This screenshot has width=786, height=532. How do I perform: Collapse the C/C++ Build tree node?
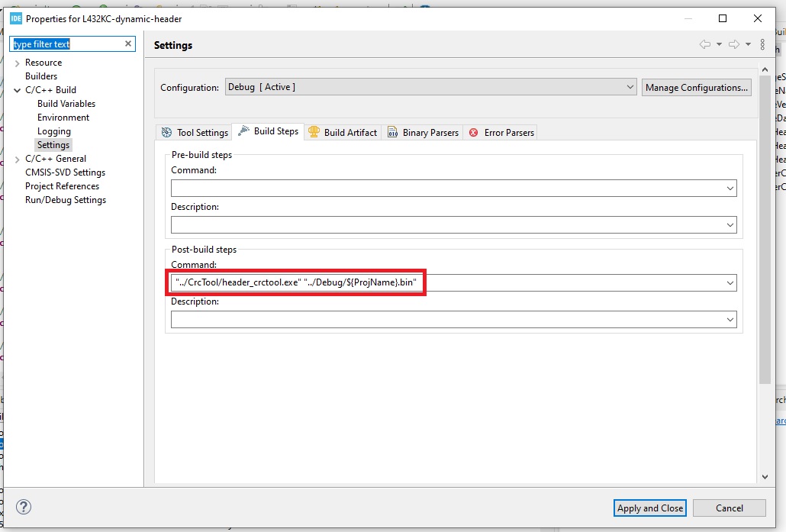(18, 90)
